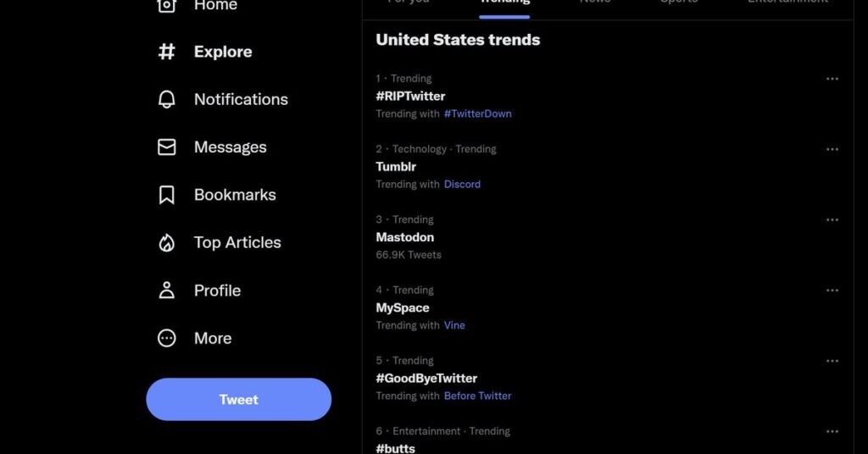Show more options for MySpace trend
The image size is (868, 454).
pos(832,291)
